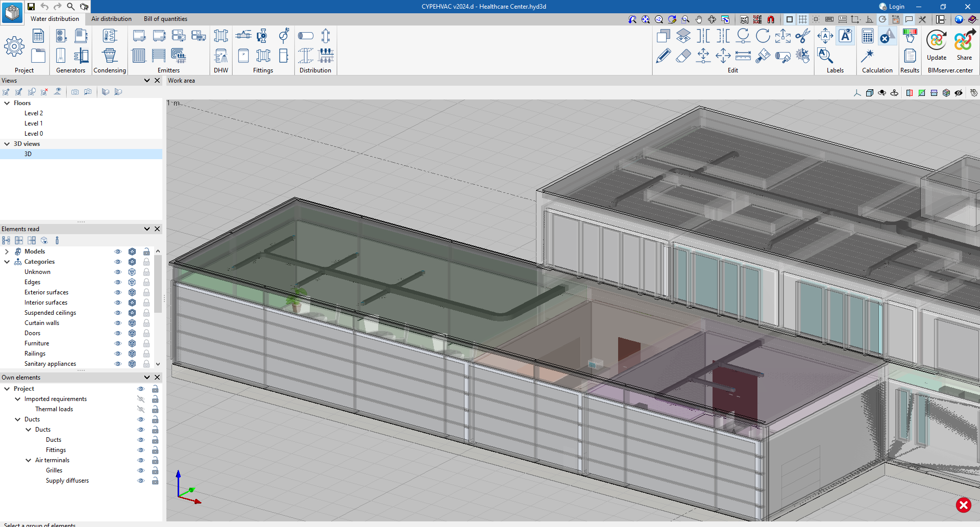Switch to the Air distribution tab
The image size is (980, 527).
click(111, 19)
